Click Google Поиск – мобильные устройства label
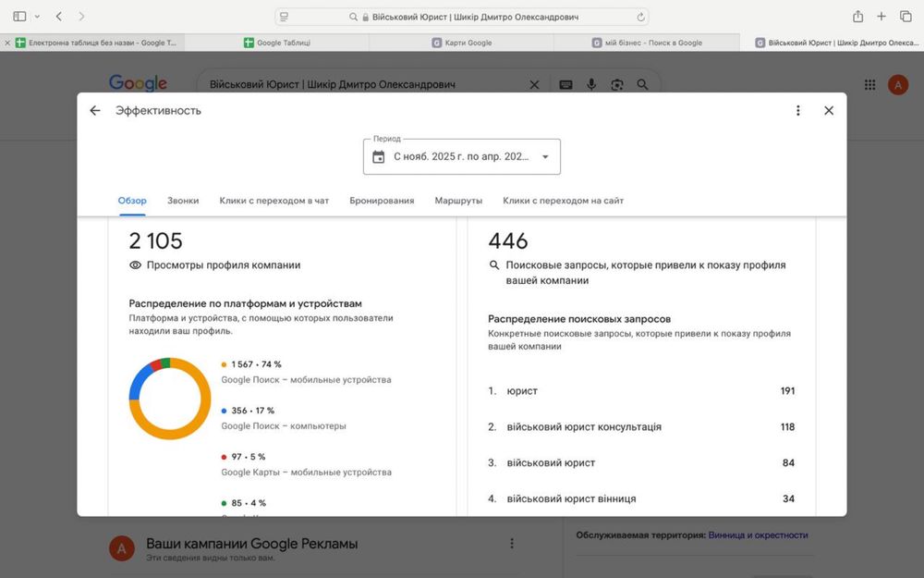This screenshot has width=924, height=578. click(306, 380)
